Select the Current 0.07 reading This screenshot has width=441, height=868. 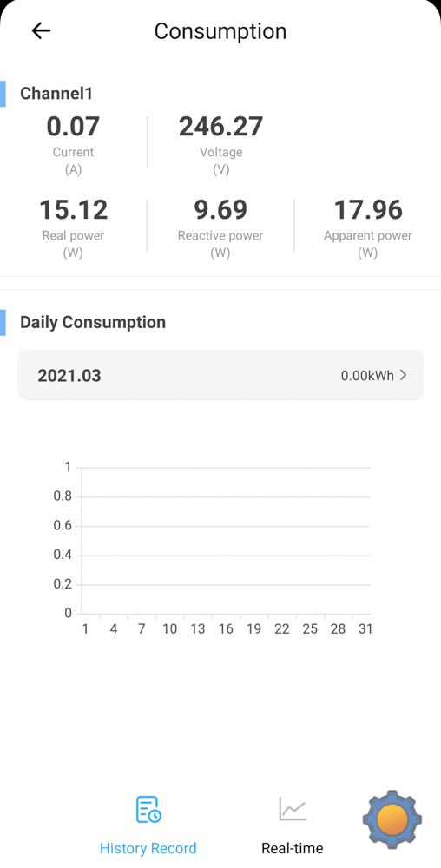pos(73,126)
